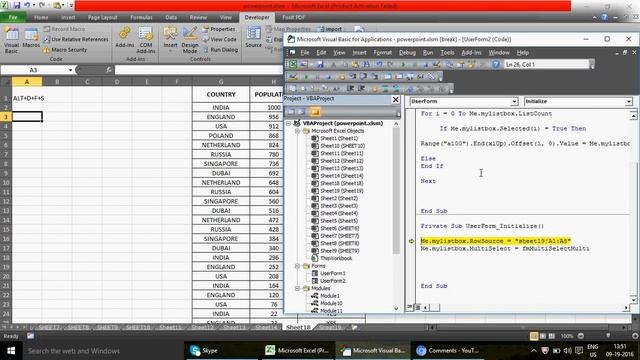The image size is (640, 360).
Task: Click View Code in Excel Controls group
Action: click(220, 39)
